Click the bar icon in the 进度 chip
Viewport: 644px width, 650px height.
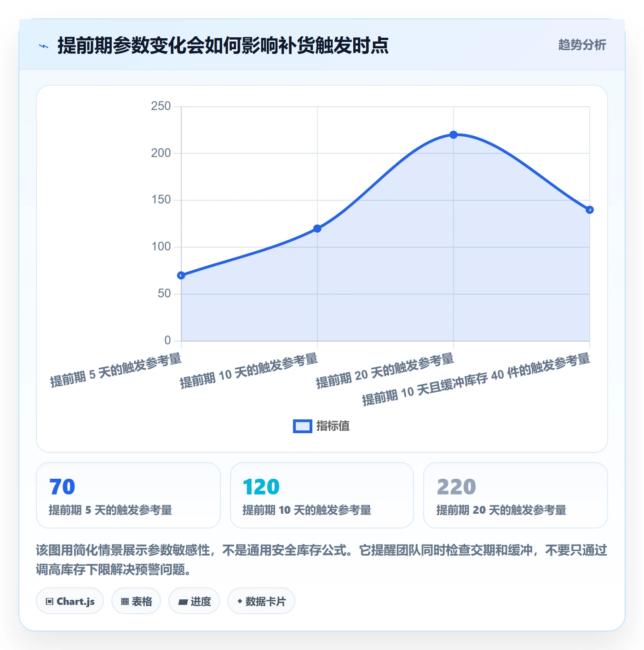click(x=183, y=602)
